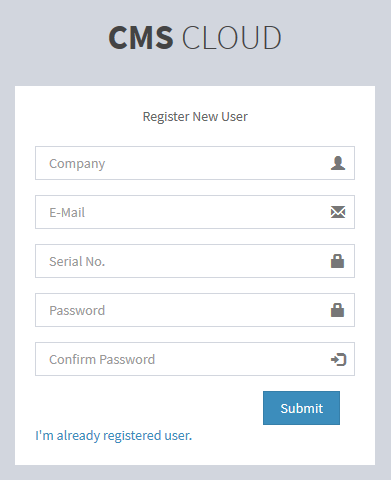Select the Serial No. text box
The height and width of the screenshot is (480, 391).
(x=195, y=261)
